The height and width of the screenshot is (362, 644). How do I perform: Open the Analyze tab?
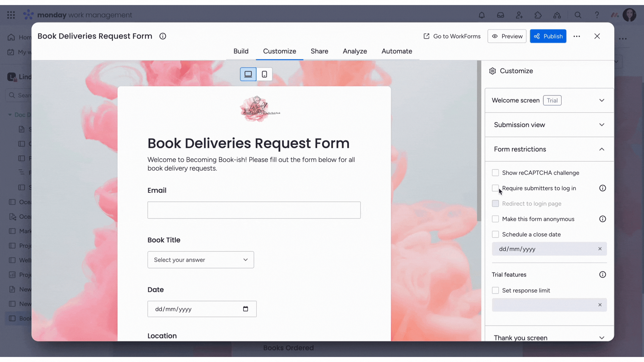click(x=355, y=51)
